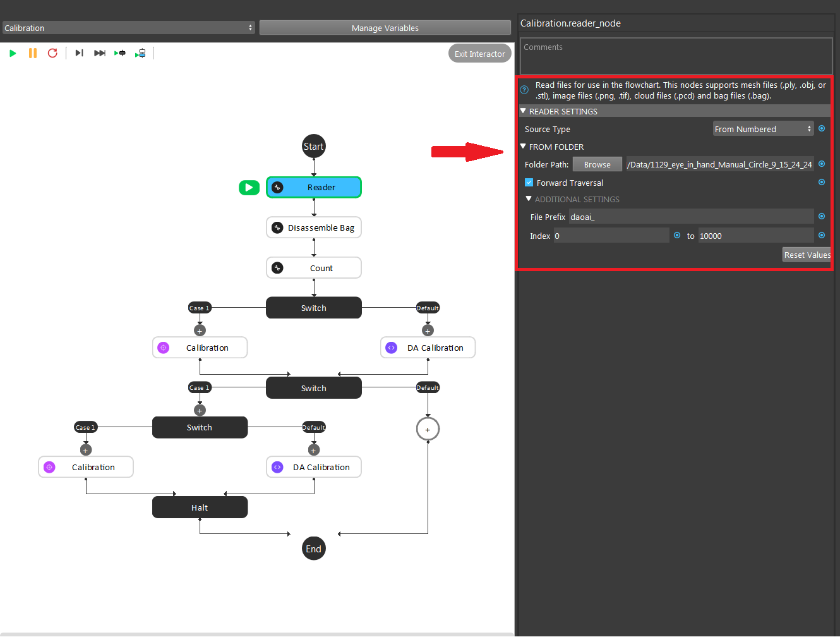The height and width of the screenshot is (637, 840).
Task: Click the Index start field showing 0
Action: point(611,236)
